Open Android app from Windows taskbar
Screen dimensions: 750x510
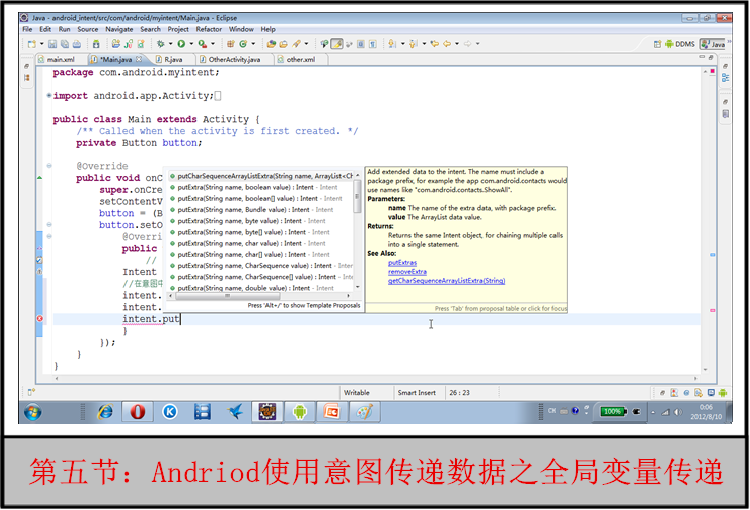(299, 411)
